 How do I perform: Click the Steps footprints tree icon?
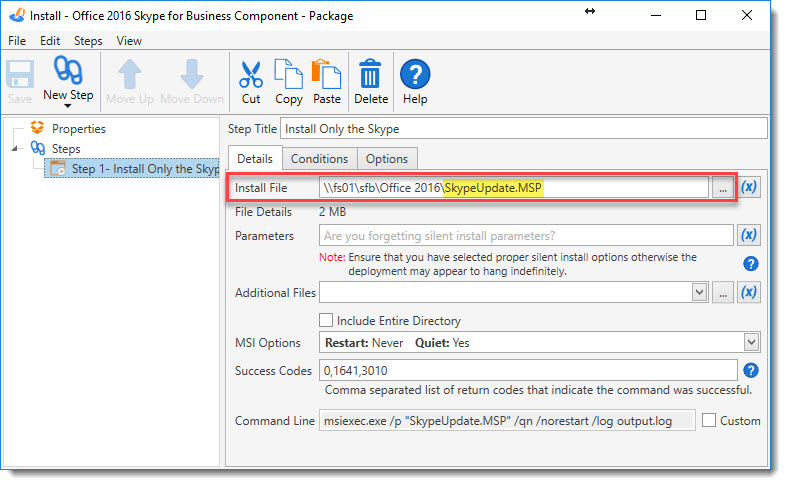click(x=38, y=148)
